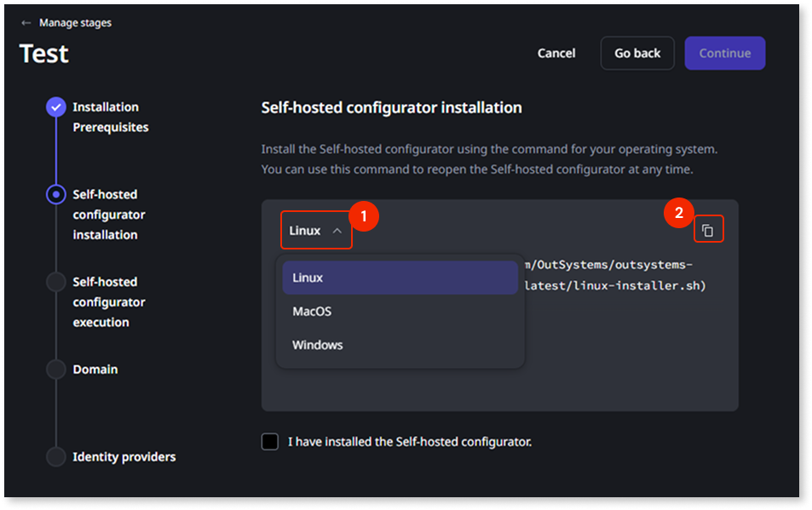Image resolution: width=812 pixels, height=510 pixels.
Task: Click the Test stage title
Action: (44, 54)
